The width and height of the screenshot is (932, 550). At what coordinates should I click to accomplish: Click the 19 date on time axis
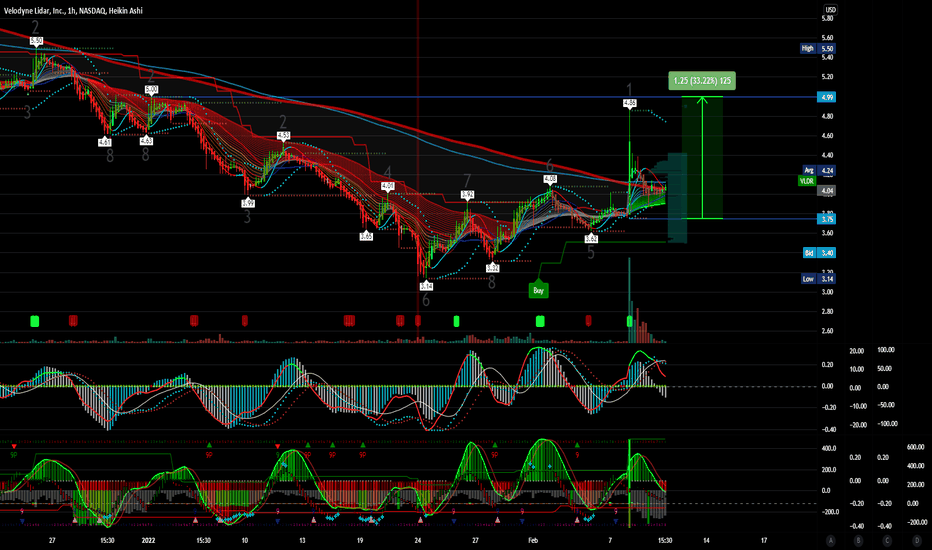[x=360, y=540]
